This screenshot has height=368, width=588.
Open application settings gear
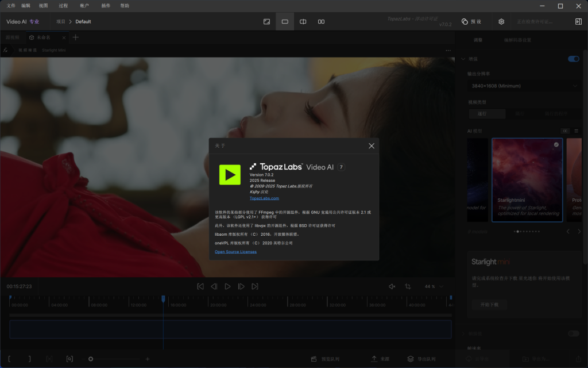500,21
